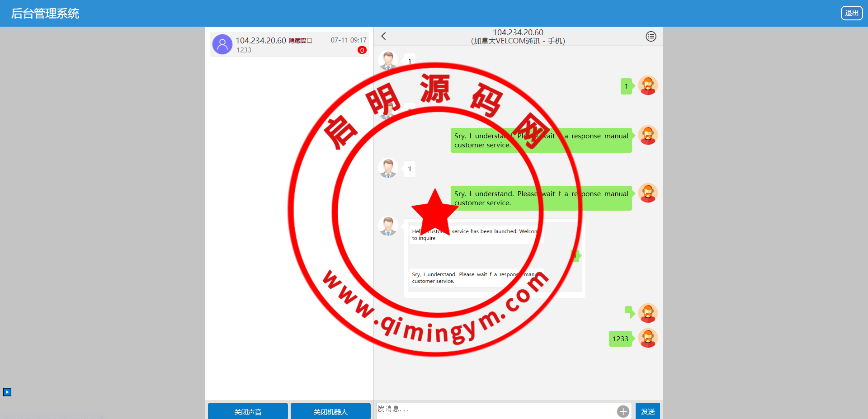Click the 后台管理系统 header title
The width and height of the screenshot is (868, 419).
(45, 14)
